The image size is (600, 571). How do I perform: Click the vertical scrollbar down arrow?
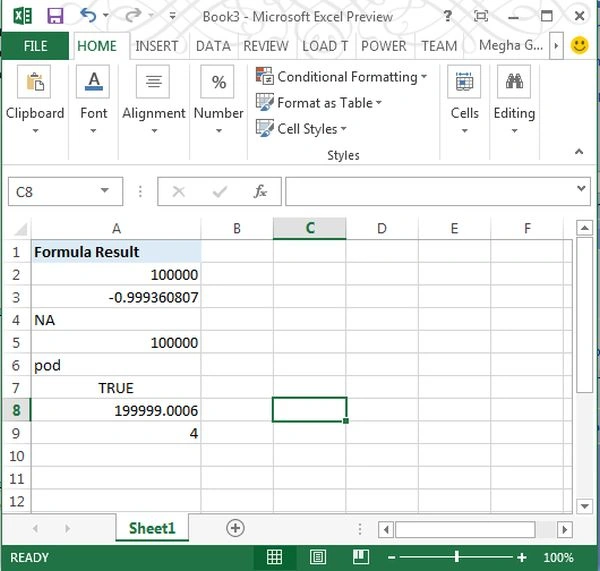[x=584, y=506]
